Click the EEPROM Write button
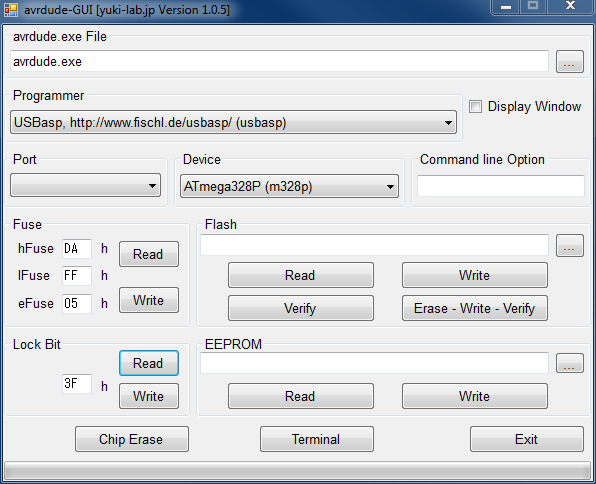 (x=475, y=396)
